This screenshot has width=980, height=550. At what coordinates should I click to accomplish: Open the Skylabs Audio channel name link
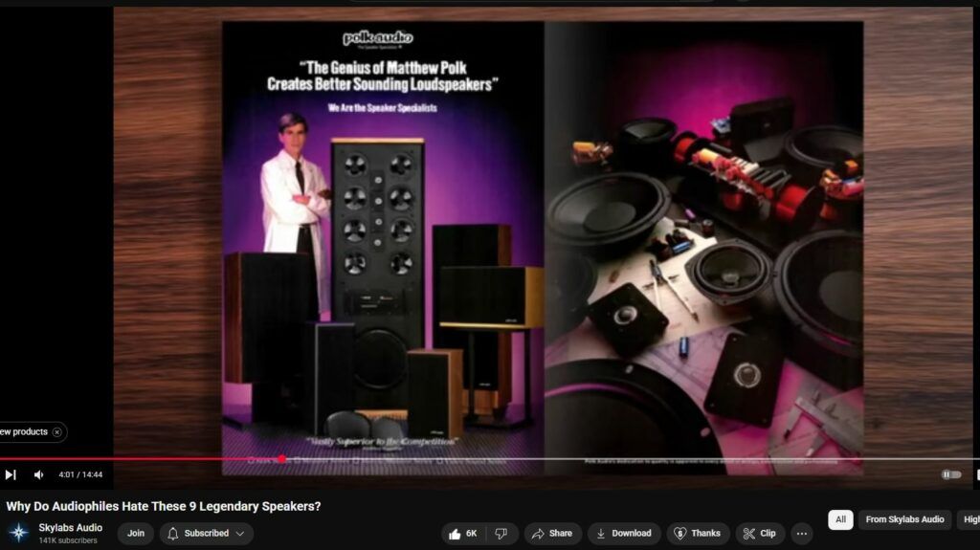(x=70, y=528)
